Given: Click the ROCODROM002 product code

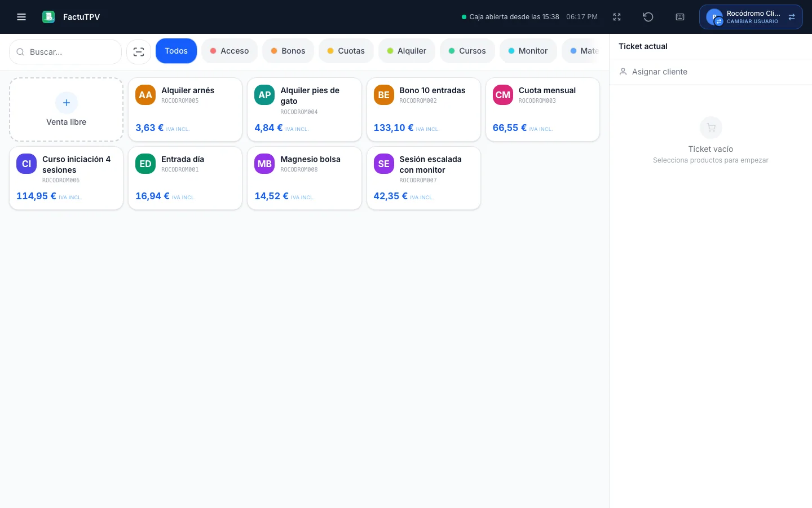Looking at the screenshot, I should [418, 101].
